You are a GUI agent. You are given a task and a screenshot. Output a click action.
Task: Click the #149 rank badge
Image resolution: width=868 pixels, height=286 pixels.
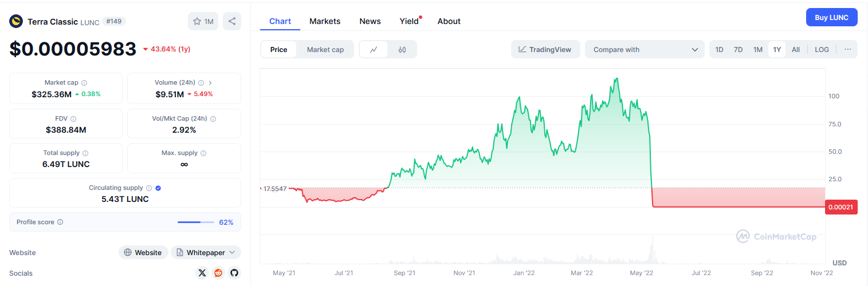[x=114, y=21]
